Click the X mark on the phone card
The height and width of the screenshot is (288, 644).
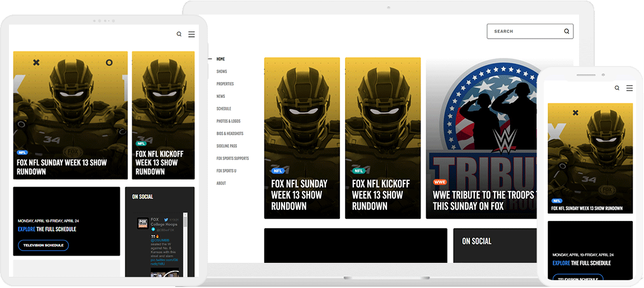click(576, 112)
